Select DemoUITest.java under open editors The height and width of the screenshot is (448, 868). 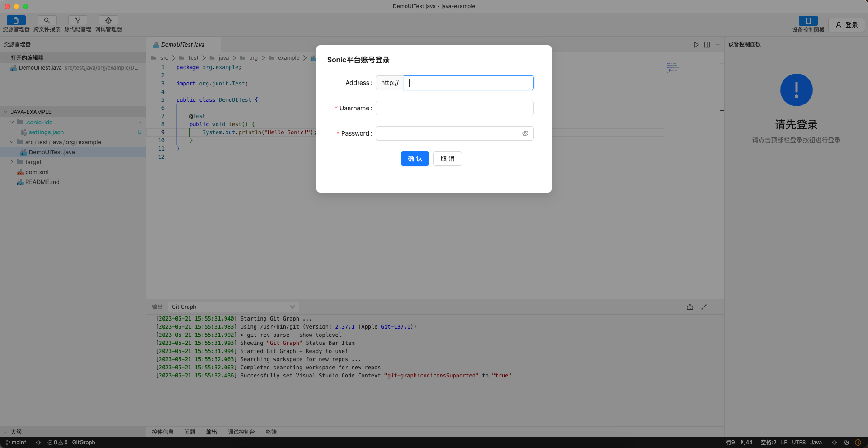(73, 68)
